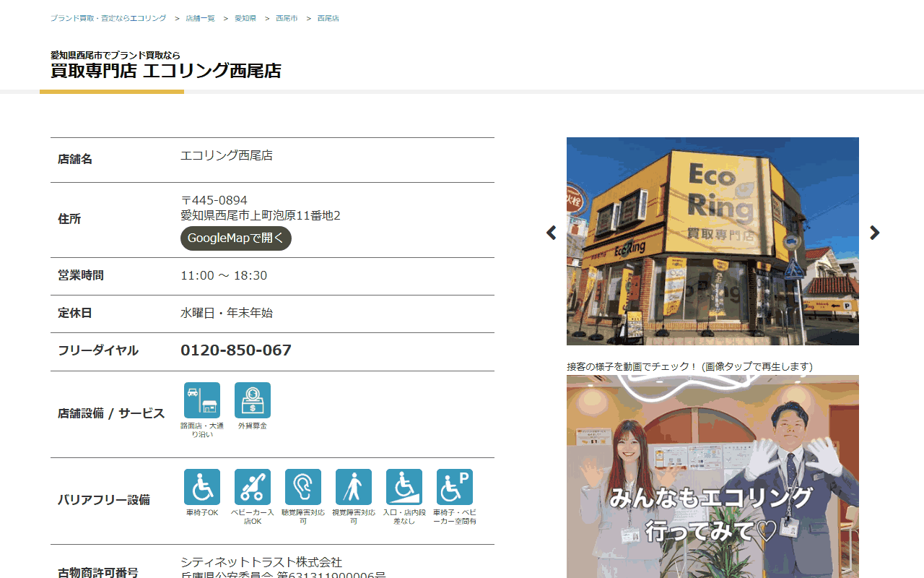This screenshot has height=578, width=924.
Task: Click the 車椅子OK wheelchair icon
Action: click(202, 487)
